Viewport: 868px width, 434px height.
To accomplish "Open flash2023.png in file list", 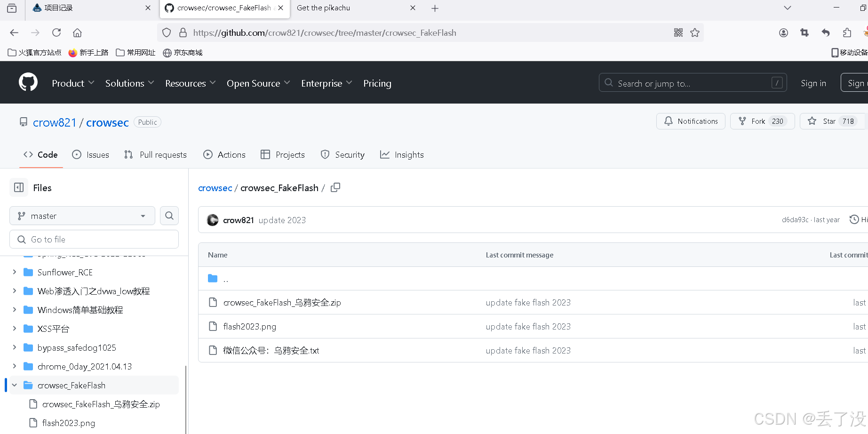I will [250, 327].
